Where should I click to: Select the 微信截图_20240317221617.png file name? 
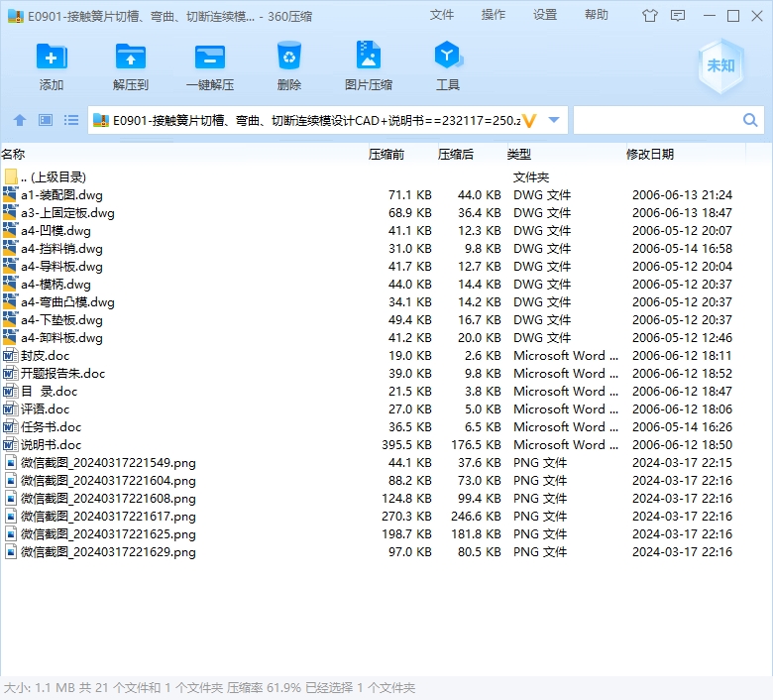pos(108,516)
